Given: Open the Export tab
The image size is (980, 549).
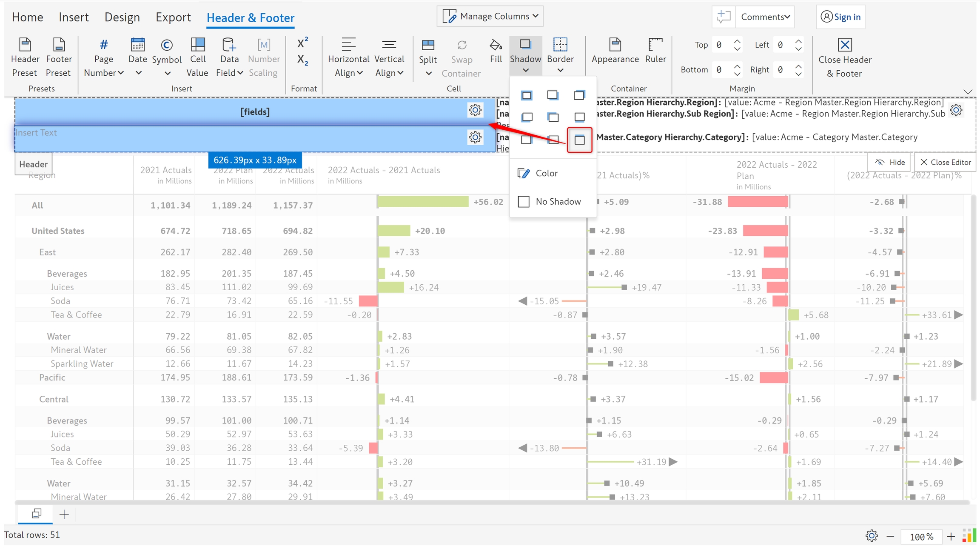Looking at the screenshot, I should pos(173,17).
